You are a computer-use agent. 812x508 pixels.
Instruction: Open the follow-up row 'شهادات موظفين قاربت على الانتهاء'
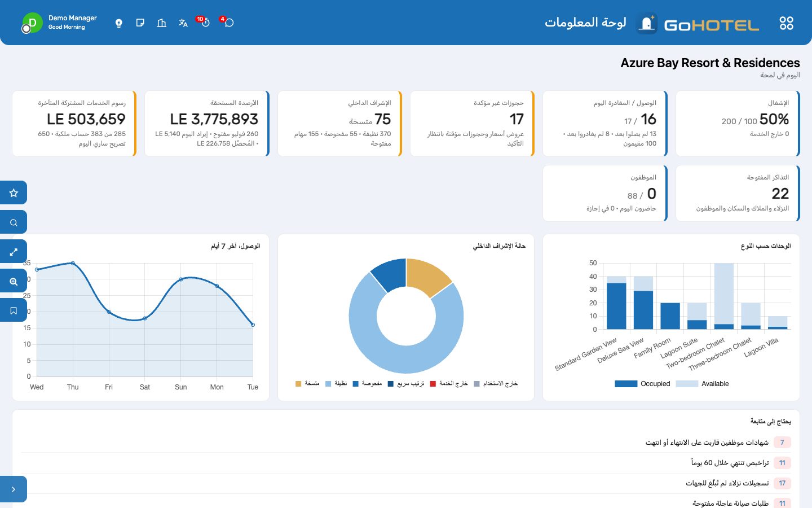[x=406, y=443]
